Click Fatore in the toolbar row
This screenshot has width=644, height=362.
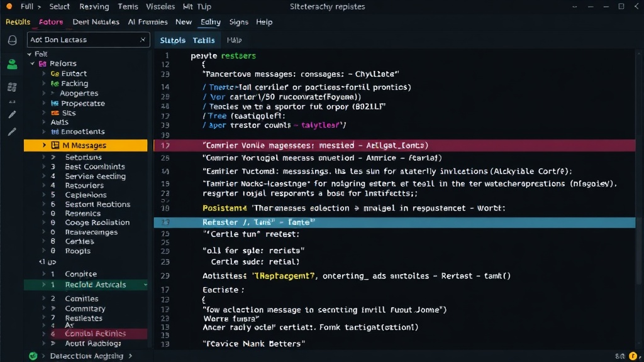[51, 22]
